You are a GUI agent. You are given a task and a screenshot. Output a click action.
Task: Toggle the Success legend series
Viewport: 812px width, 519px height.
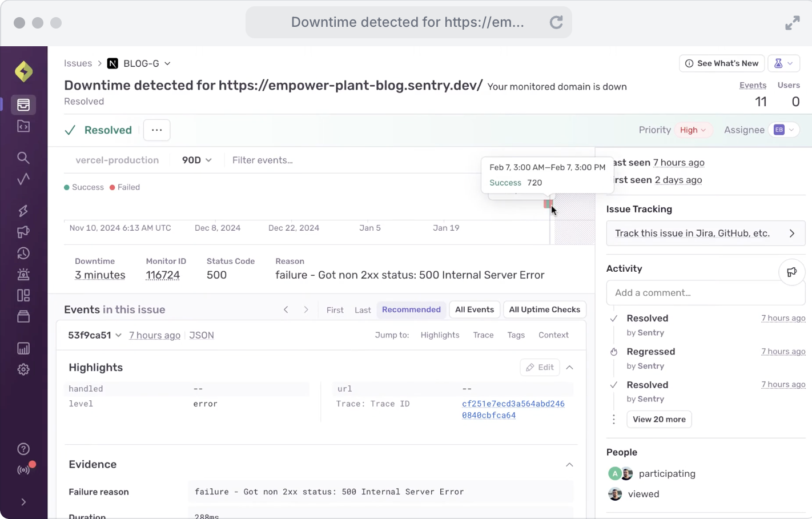83,187
